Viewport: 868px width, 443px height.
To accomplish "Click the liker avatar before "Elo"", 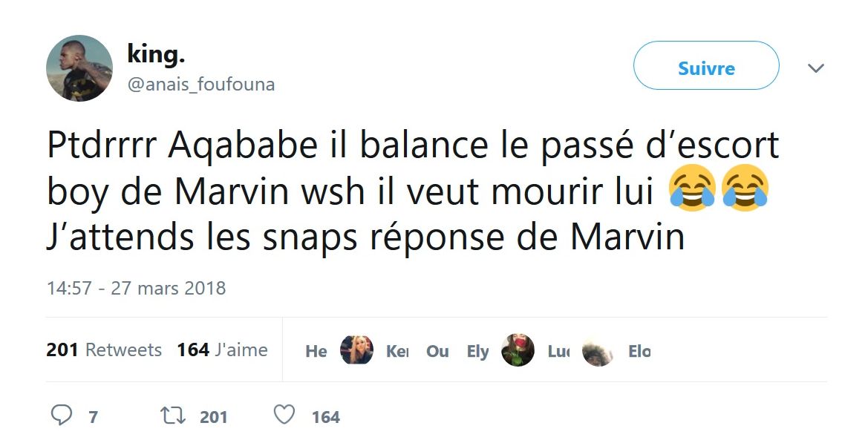I will pyautogui.click(x=598, y=350).
